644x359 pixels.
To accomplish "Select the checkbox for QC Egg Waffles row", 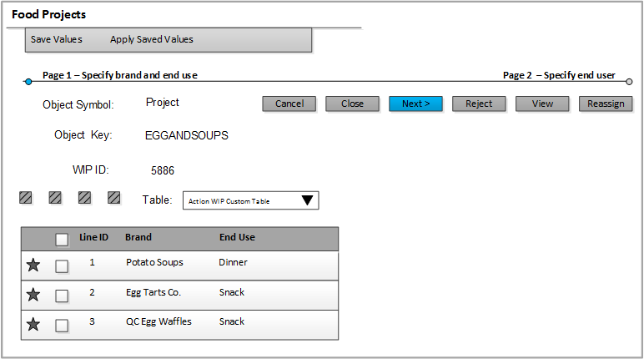I will [62, 326].
